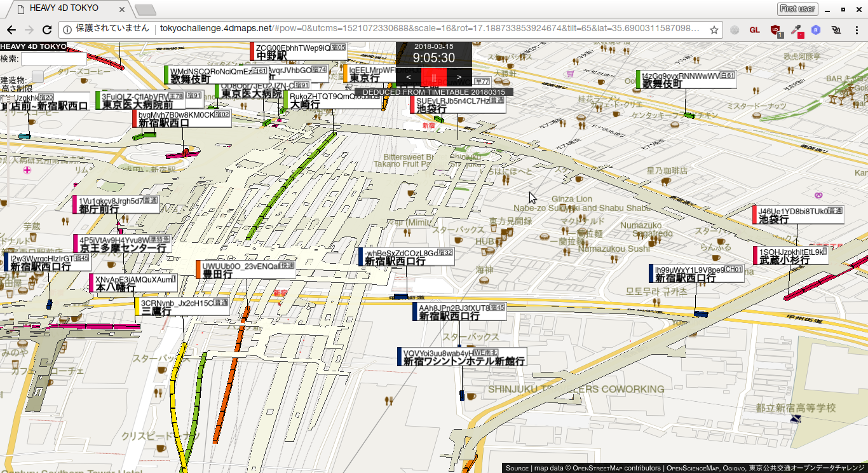Toggle the 建造物 高さ制限 checkbox
868x473 pixels.
point(37,76)
